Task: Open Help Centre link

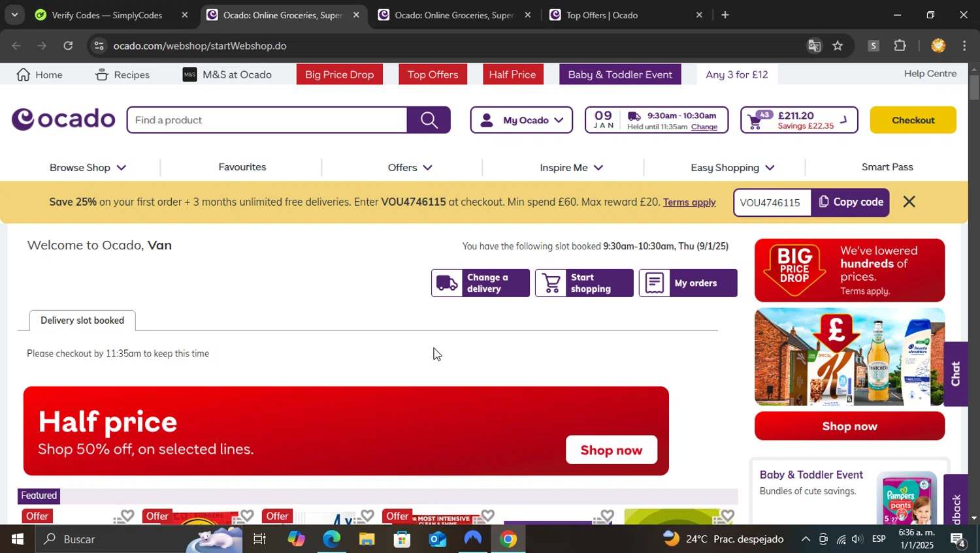Action: (x=930, y=74)
